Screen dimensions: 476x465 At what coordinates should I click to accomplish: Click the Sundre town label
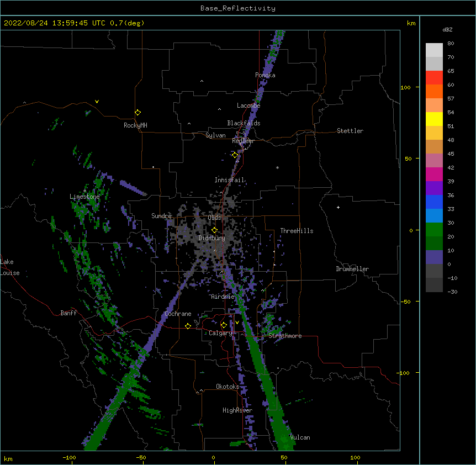point(161,216)
